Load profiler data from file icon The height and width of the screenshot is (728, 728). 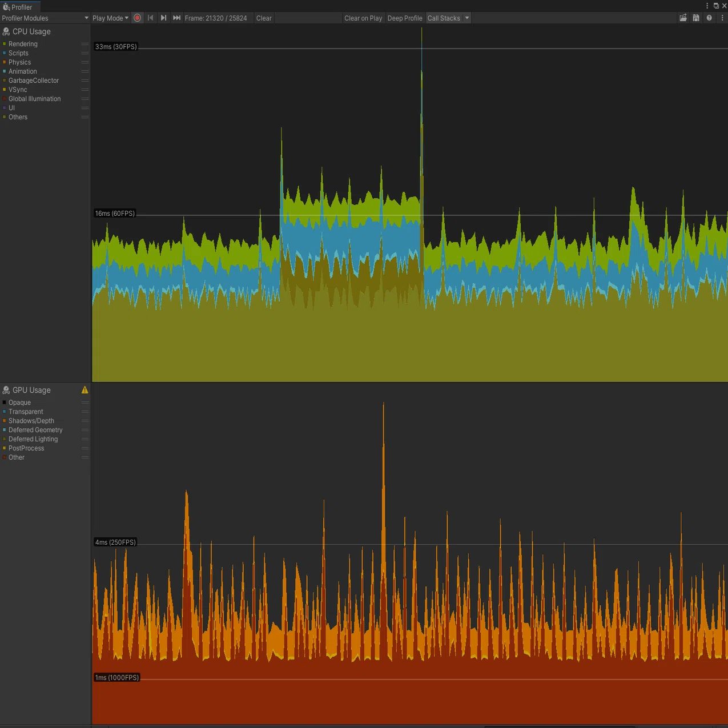pos(683,18)
